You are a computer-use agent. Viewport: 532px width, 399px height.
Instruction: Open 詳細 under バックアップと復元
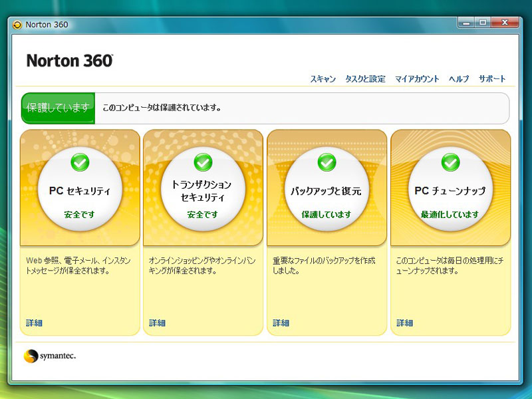(x=281, y=323)
